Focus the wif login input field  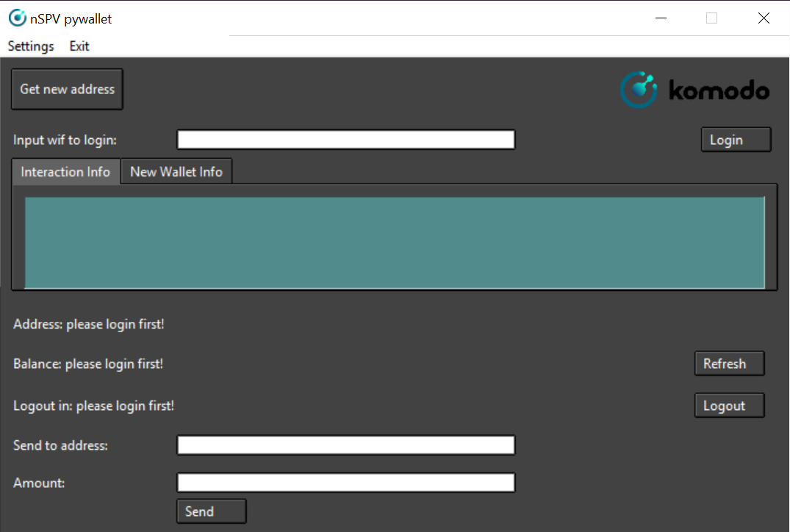click(x=346, y=140)
